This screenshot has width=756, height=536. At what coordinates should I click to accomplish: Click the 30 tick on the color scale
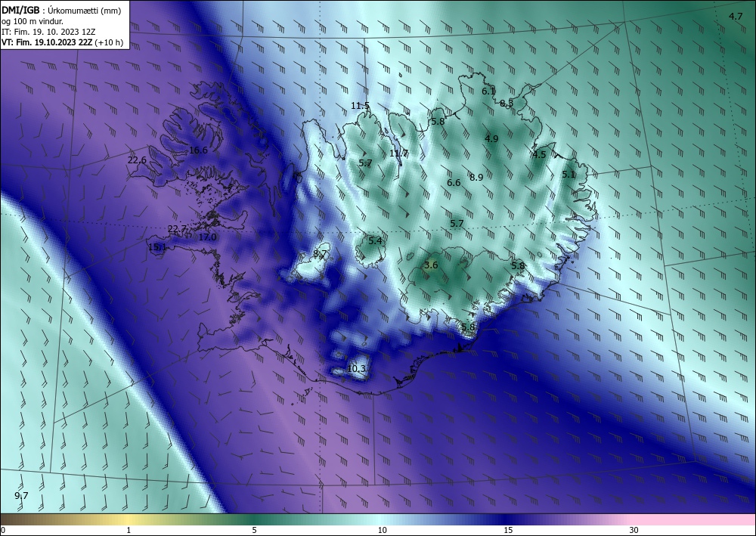tap(634, 531)
